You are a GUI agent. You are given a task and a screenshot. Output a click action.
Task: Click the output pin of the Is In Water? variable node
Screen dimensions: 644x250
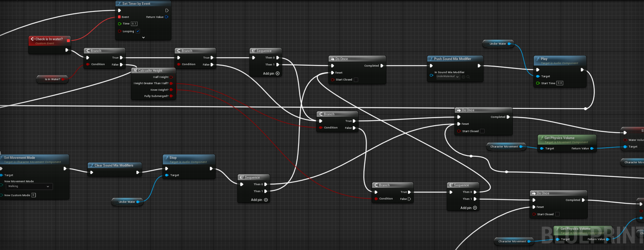(x=63, y=79)
